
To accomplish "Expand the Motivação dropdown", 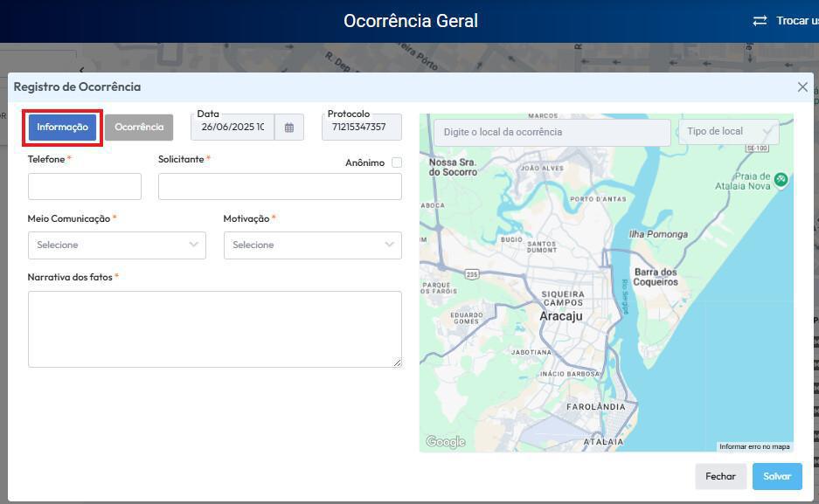I will tap(312, 245).
